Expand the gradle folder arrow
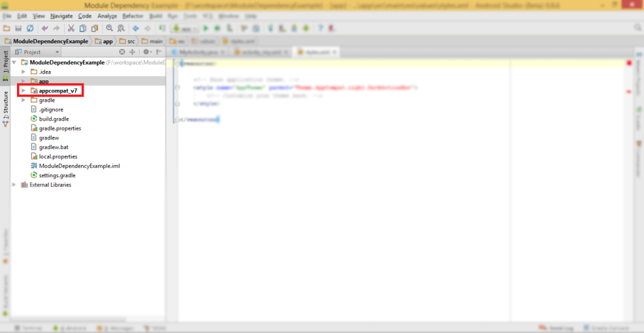Viewport: 644px width, 333px height. point(23,100)
